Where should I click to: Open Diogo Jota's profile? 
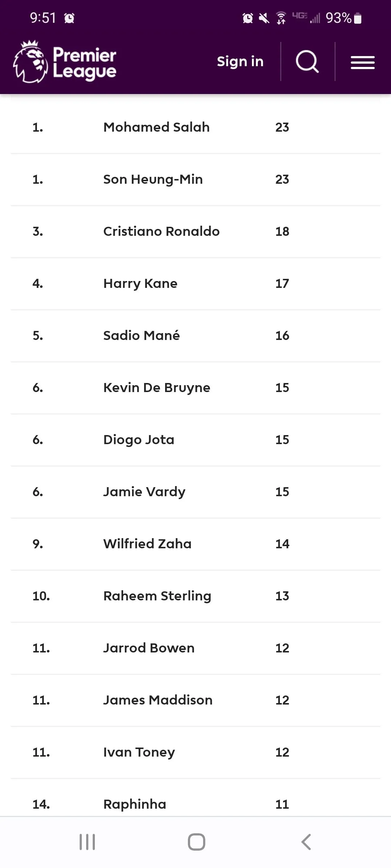139,440
